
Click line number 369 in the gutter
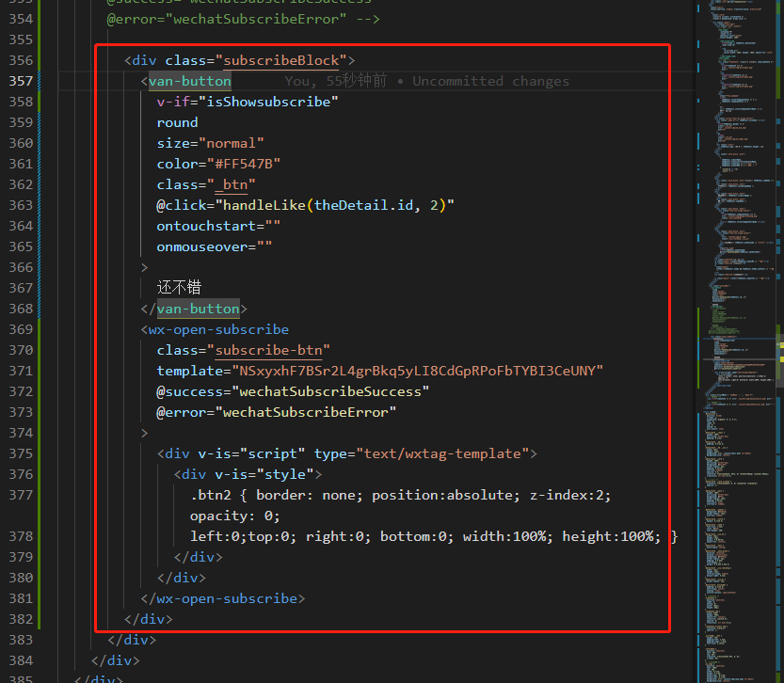tap(21, 330)
